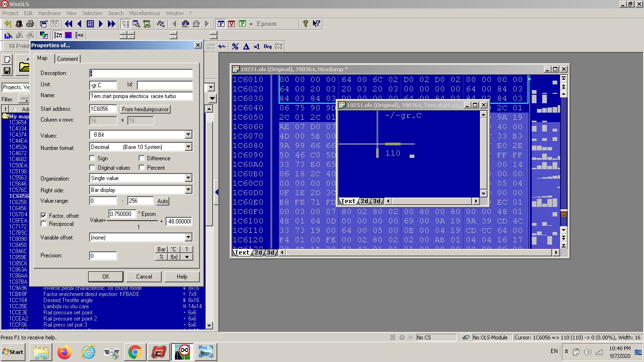The width and height of the screenshot is (644, 362).
Task: Open the Values 8 Bit dropdown
Action: click(188, 135)
